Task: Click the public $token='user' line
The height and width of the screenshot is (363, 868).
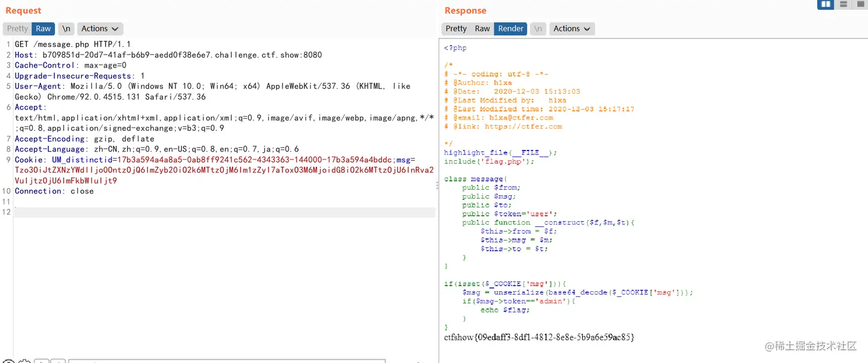Action: [510, 214]
